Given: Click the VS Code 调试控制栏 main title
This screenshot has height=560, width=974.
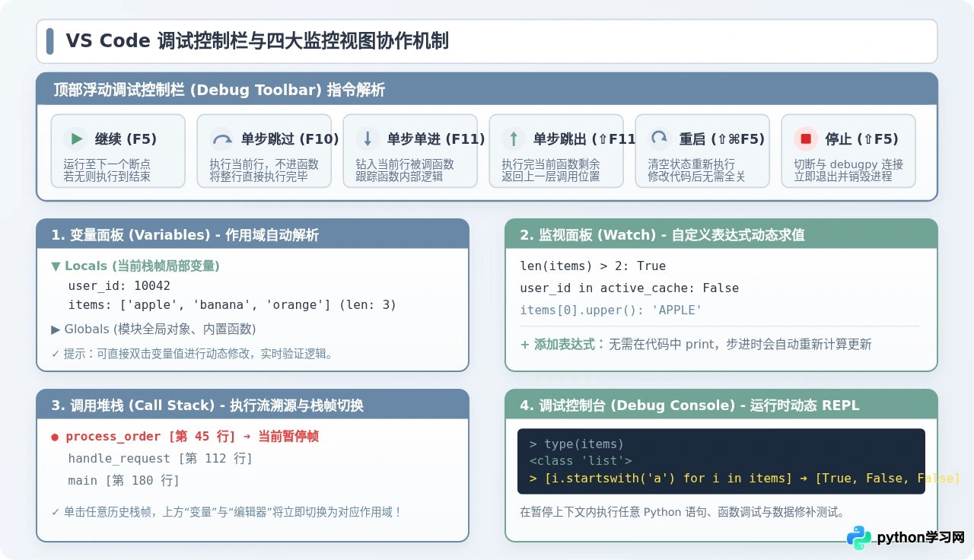Looking at the screenshot, I should pos(257,41).
